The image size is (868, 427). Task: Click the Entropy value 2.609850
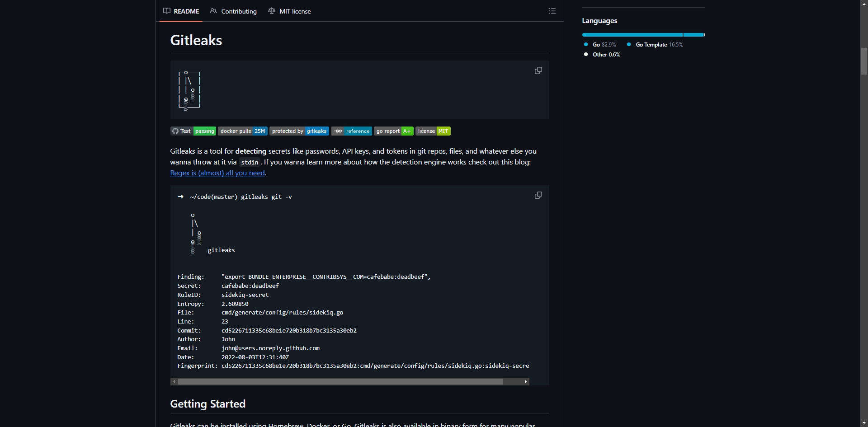click(x=235, y=304)
